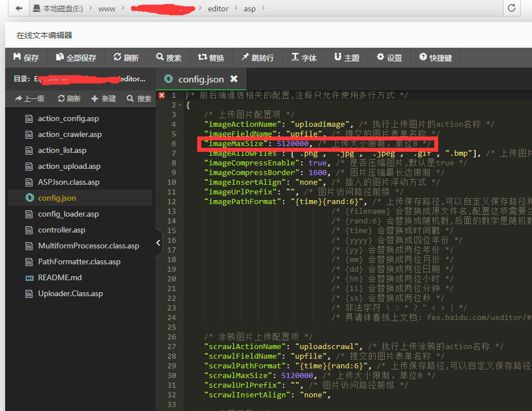Open 搜索 (search) from the top toolbar
Viewport: 532px width, 411px height.
[169, 57]
